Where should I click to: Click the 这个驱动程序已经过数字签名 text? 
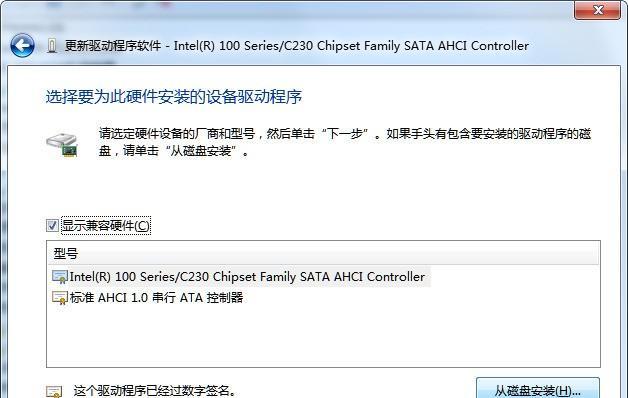pos(156,391)
